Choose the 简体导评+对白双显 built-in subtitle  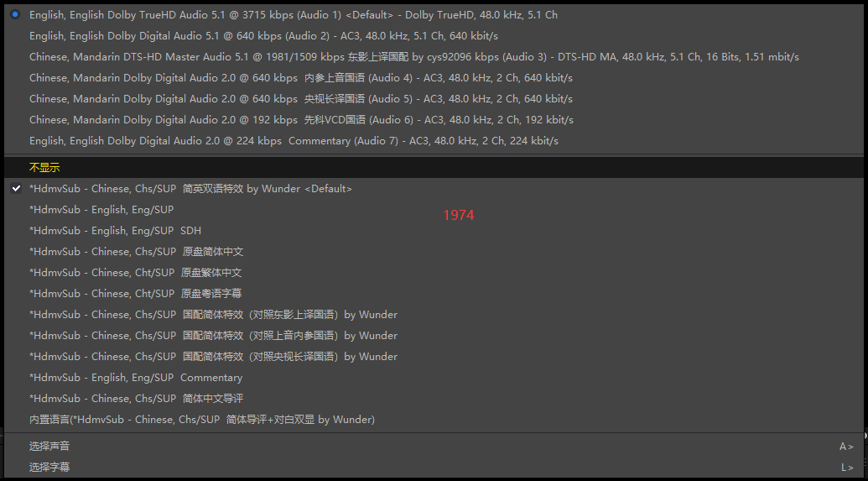pos(201,420)
